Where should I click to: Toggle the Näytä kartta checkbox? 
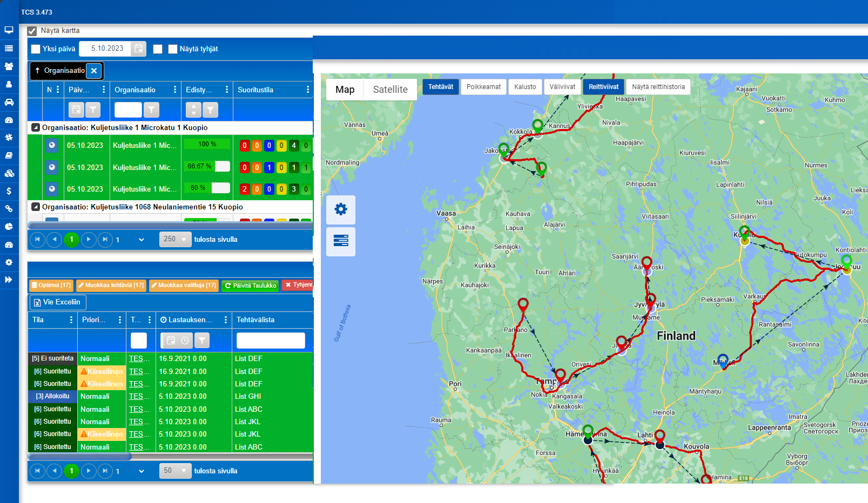[32, 31]
